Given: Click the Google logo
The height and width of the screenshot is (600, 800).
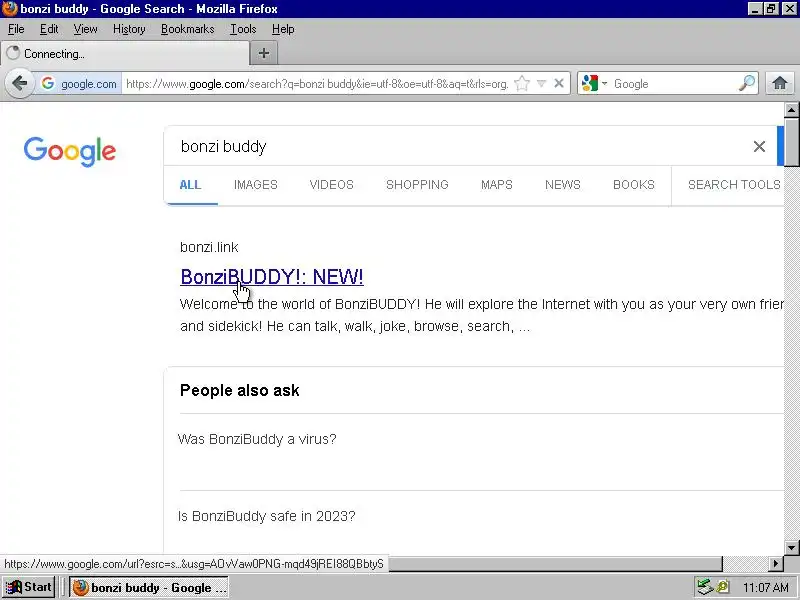Looking at the screenshot, I should [x=70, y=152].
